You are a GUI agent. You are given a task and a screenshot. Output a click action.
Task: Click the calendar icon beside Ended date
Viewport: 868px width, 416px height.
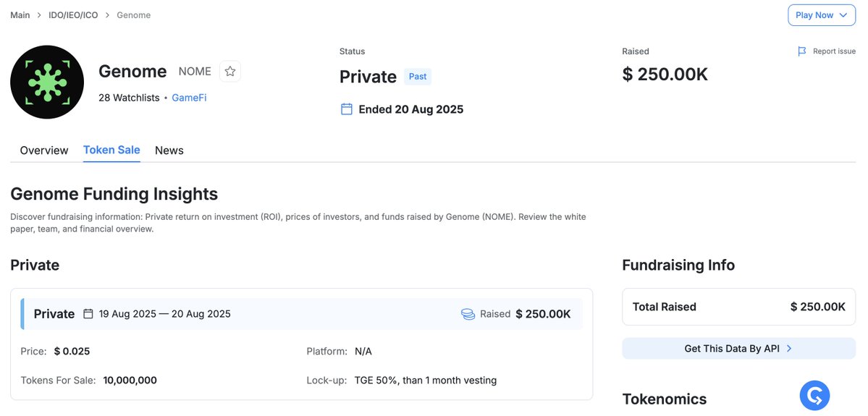click(347, 109)
